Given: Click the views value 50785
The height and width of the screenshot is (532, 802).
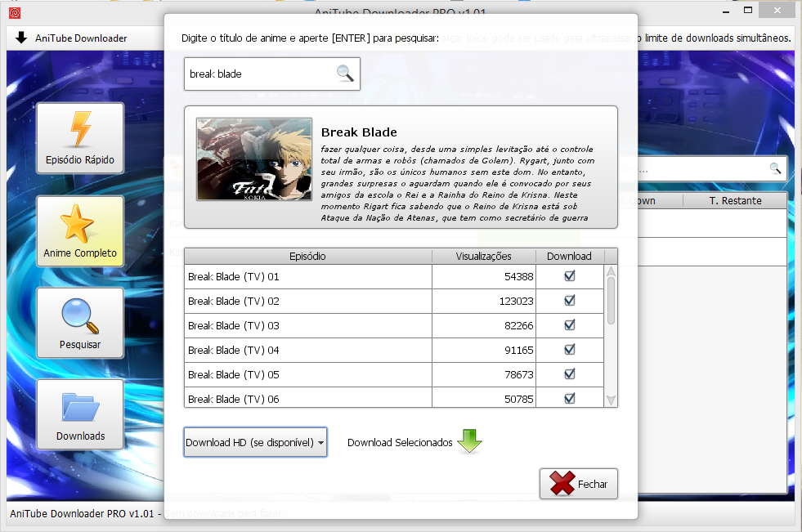Looking at the screenshot, I should 518,399.
